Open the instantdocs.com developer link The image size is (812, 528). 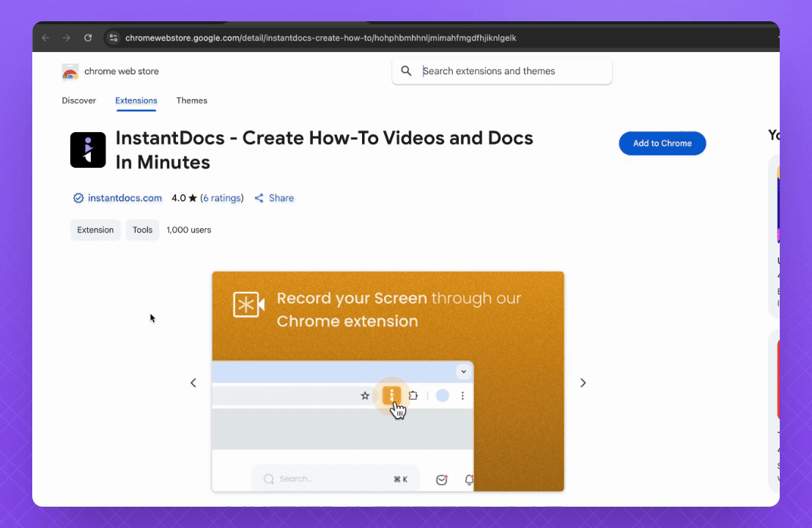pyautogui.click(x=125, y=198)
